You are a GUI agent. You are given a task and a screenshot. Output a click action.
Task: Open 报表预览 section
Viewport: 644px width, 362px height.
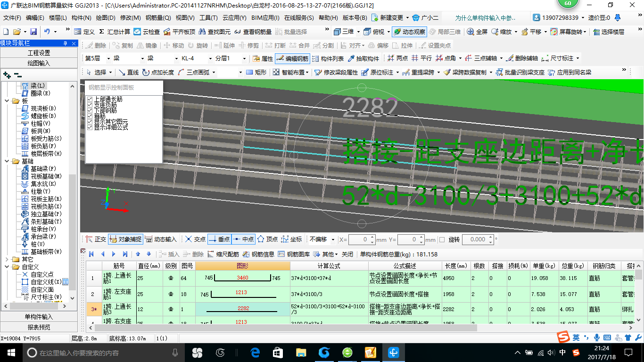pyautogui.click(x=39, y=327)
